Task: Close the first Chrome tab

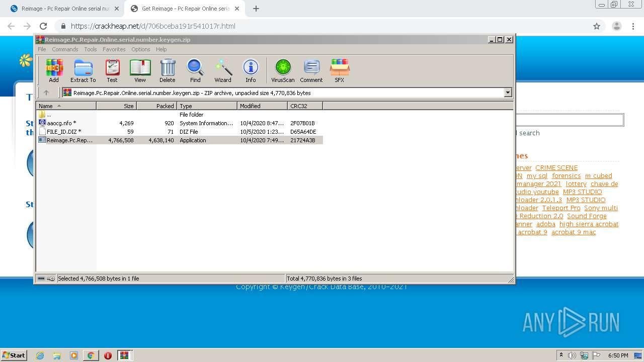Action: coord(117,9)
